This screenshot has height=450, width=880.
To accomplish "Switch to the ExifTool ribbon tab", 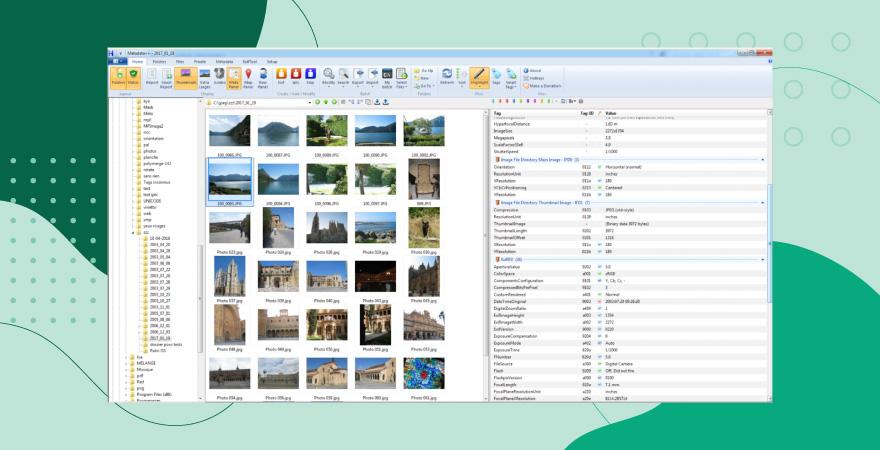I will pyautogui.click(x=250, y=61).
